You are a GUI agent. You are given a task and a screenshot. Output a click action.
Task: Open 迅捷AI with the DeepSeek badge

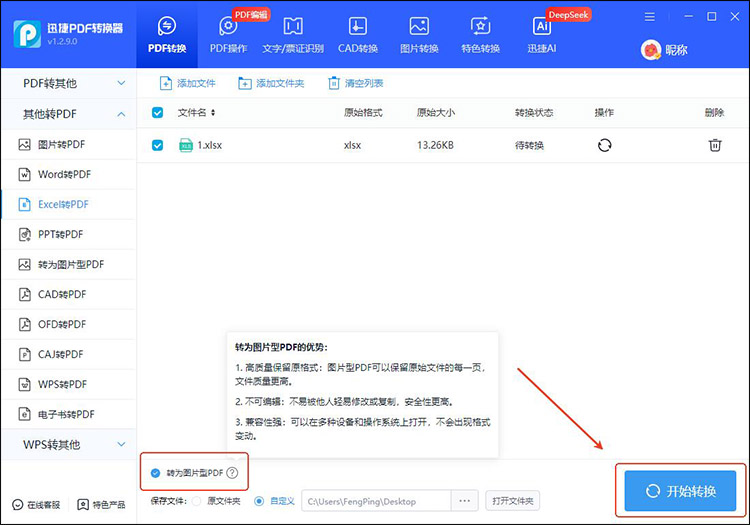click(543, 35)
